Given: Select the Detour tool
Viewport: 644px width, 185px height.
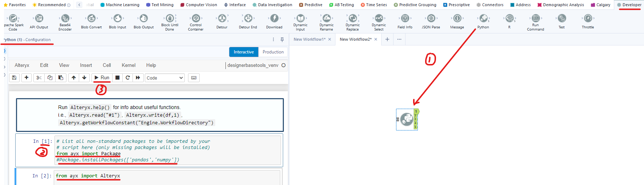Looking at the screenshot, I should pyautogui.click(x=222, y=21).
